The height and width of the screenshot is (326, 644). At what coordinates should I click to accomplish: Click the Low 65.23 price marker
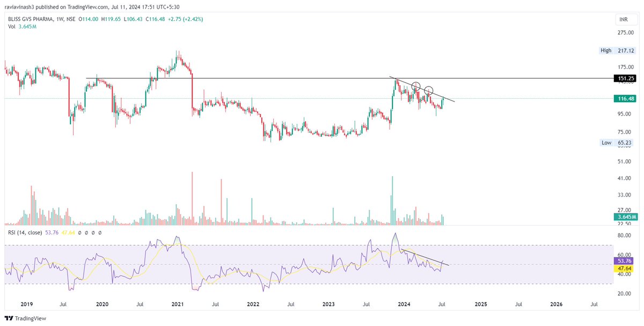(618, 142)
